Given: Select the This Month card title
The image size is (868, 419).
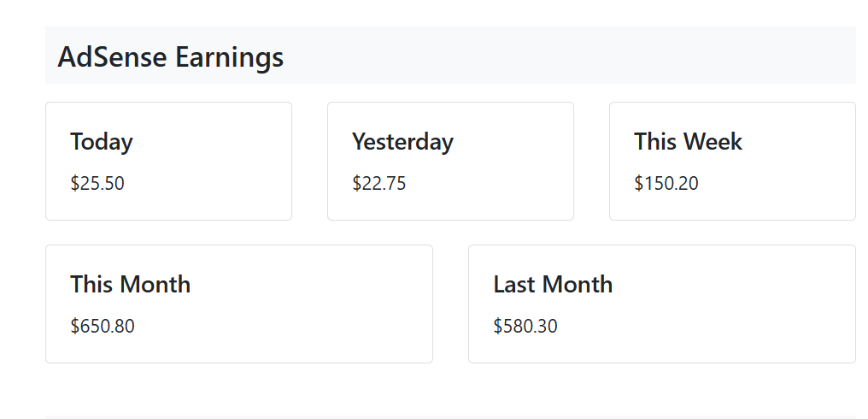Looking at the screenshot, I should pos(130,284).
